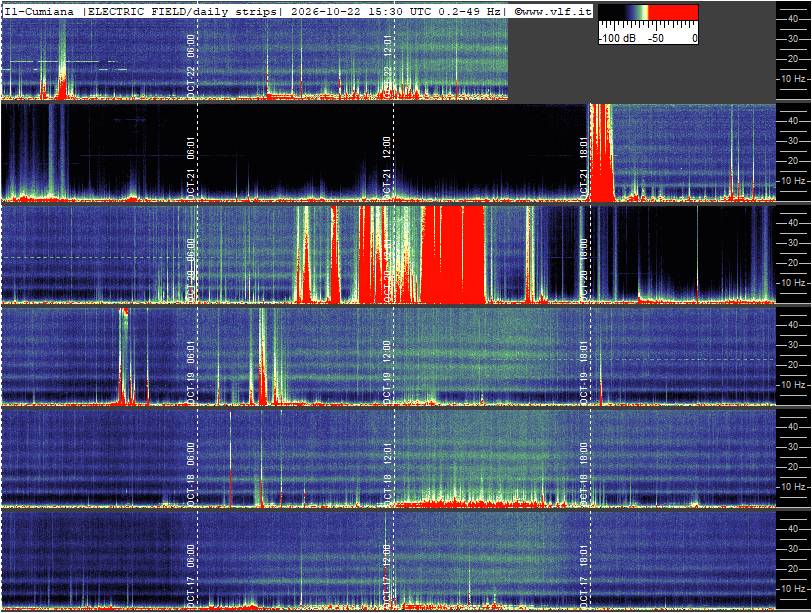Pick the OCT-21 12:00 time marker

(x=387, y=168)
